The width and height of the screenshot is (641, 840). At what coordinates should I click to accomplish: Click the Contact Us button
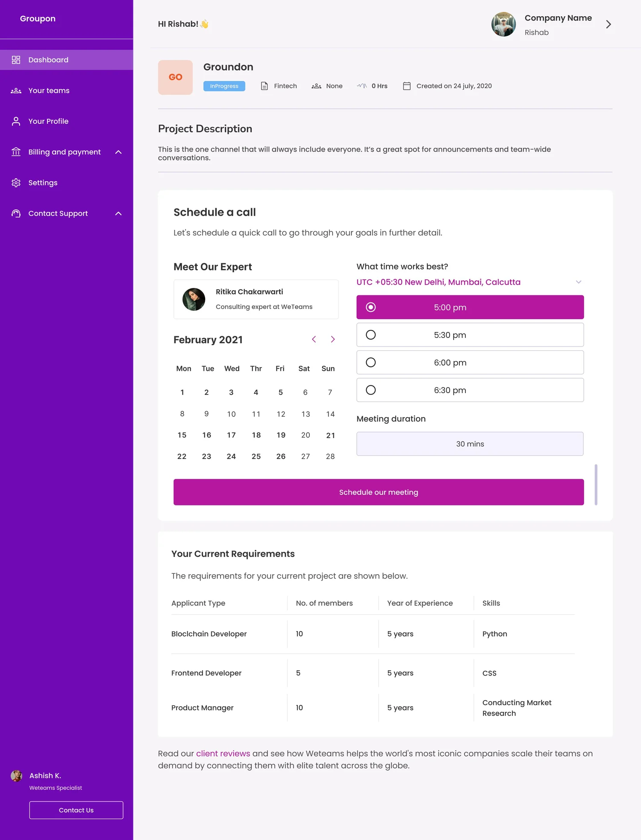pyautogui.click(x=76, y=810)
